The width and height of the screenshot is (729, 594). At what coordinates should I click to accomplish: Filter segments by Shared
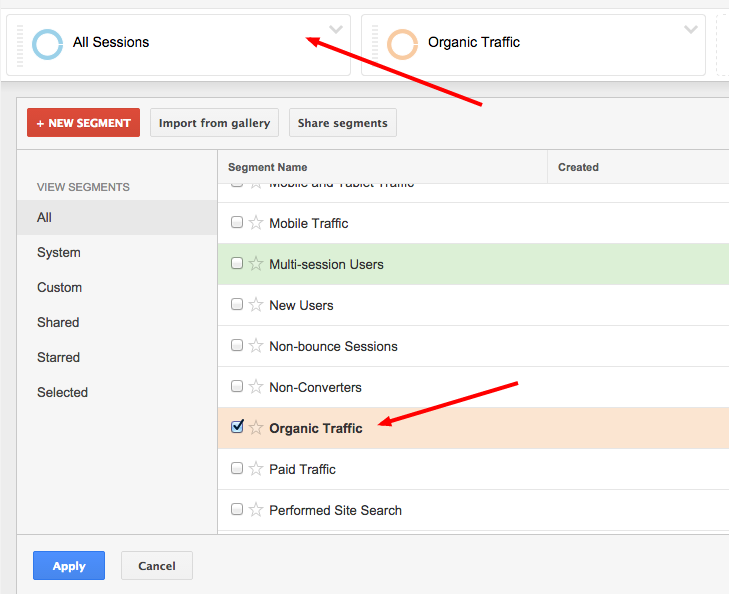click(x=117, y=322)
